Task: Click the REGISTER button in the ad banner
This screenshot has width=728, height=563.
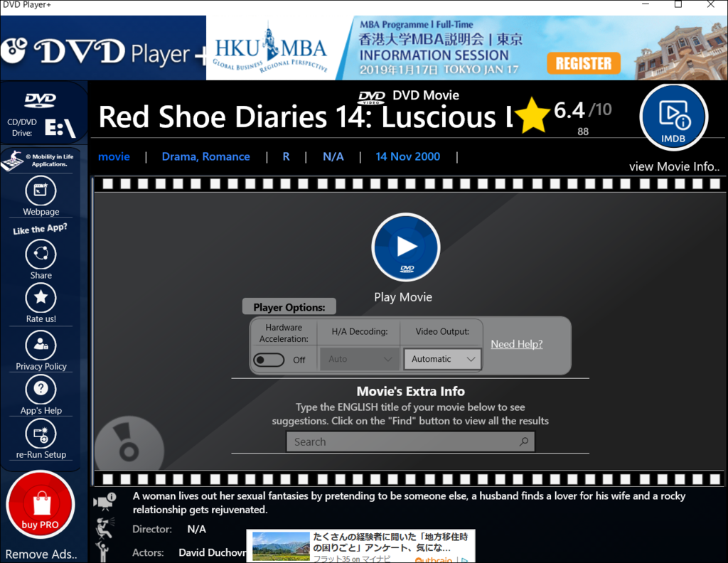Action: 584,63
